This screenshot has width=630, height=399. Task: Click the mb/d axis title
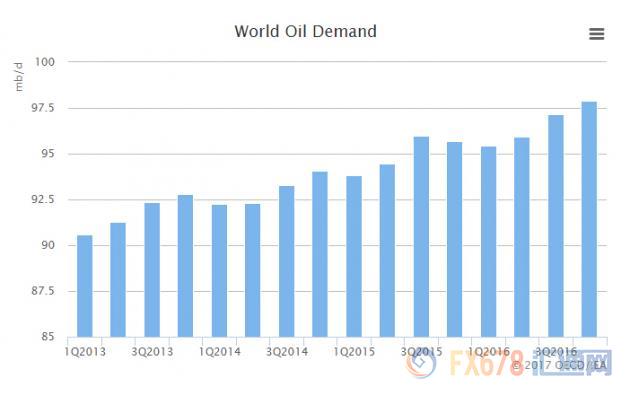[x=19, y=77]
